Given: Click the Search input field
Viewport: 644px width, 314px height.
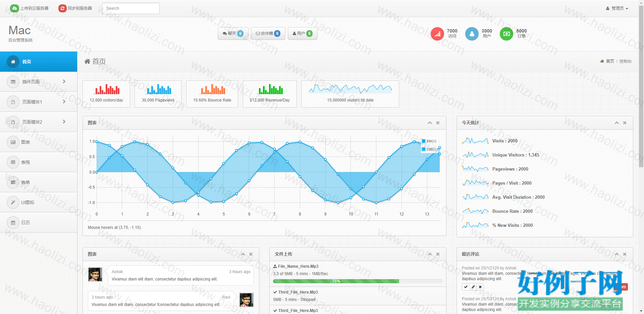Looking at the screenshot, I should (x=131, y=8).
